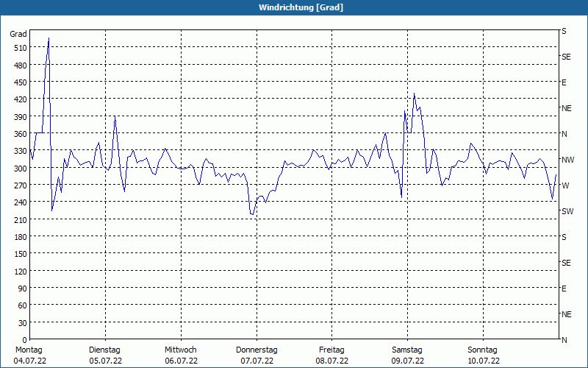The width and height of the screenshot is (588, 368).
Task: Click the 360 degree mark on the left axis
Action: (18, 134)
